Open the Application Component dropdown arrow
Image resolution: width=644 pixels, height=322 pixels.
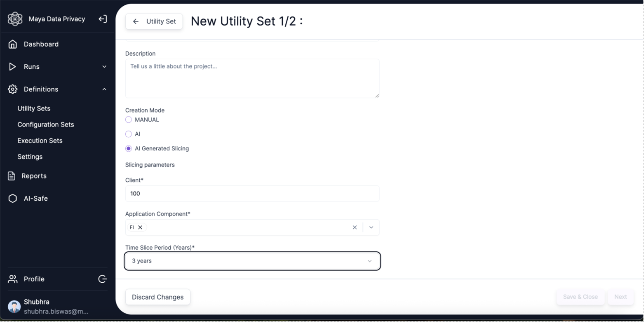pos(371,227)
